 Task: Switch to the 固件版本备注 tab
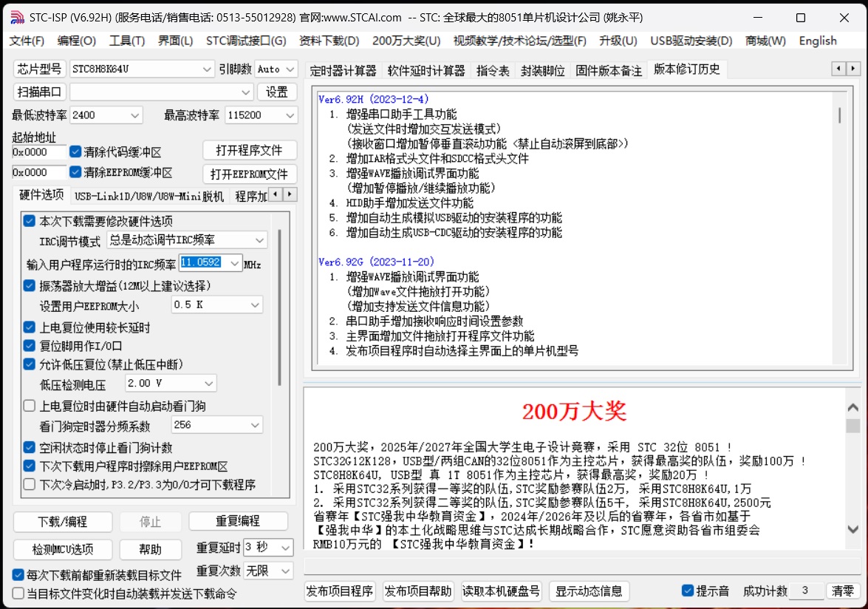coord(609,70)
